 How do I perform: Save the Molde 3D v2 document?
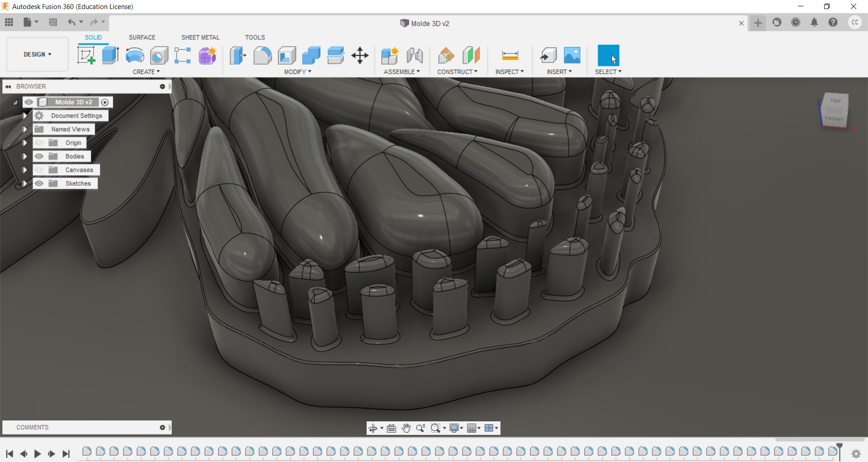53,22
